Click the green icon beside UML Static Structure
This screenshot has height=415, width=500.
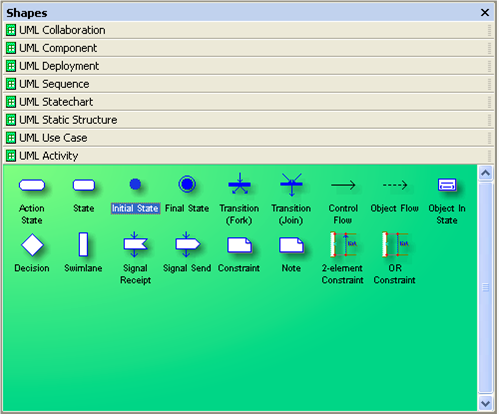(x=11, y=120)
